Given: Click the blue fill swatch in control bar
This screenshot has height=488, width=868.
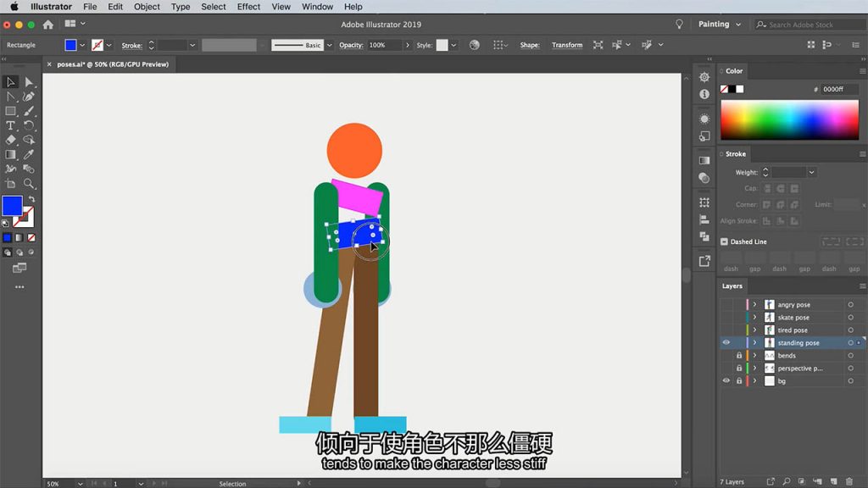Looking at the screenshot, I should (70, 45).
